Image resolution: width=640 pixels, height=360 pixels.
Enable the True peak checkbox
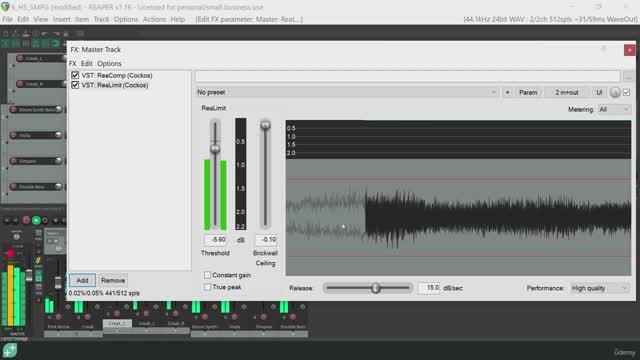pos(207,287)
